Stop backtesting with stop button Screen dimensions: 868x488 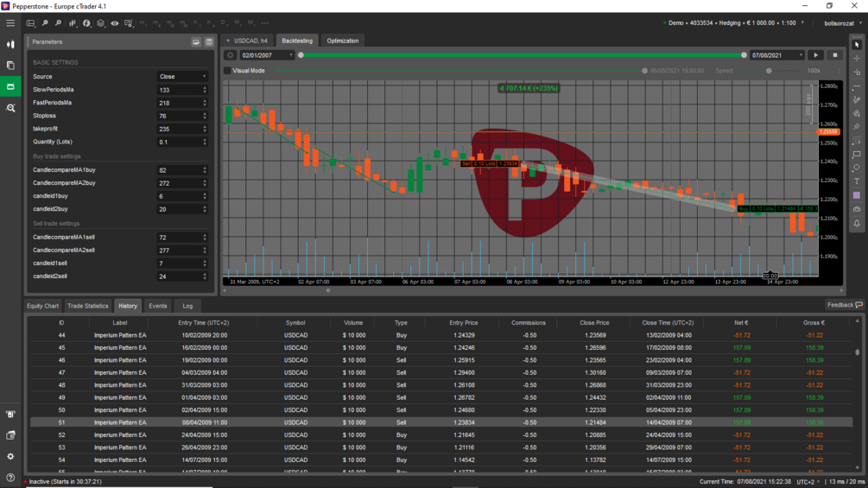[835, 55]
